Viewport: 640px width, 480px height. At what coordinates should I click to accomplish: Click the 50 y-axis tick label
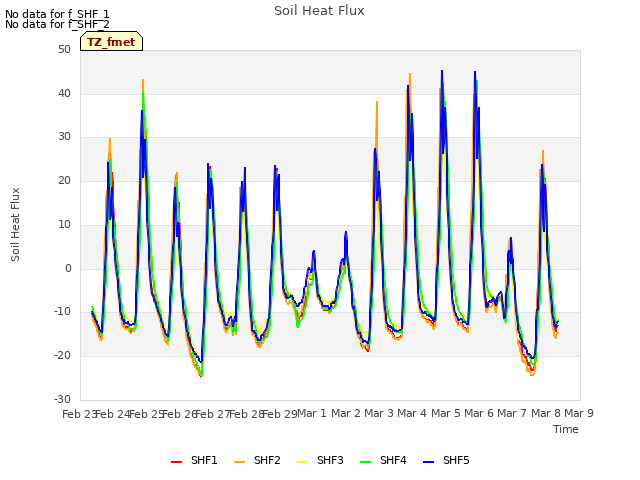click(64, 50)
